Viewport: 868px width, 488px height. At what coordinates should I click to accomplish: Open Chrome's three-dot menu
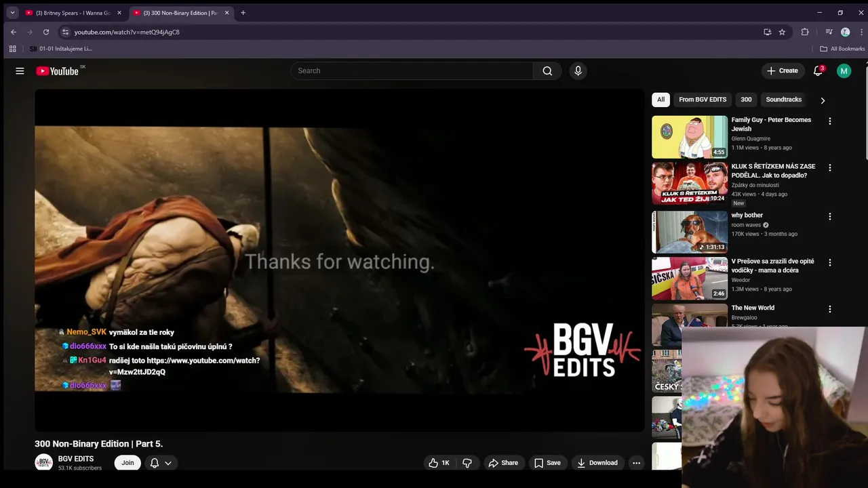(861, 32)
